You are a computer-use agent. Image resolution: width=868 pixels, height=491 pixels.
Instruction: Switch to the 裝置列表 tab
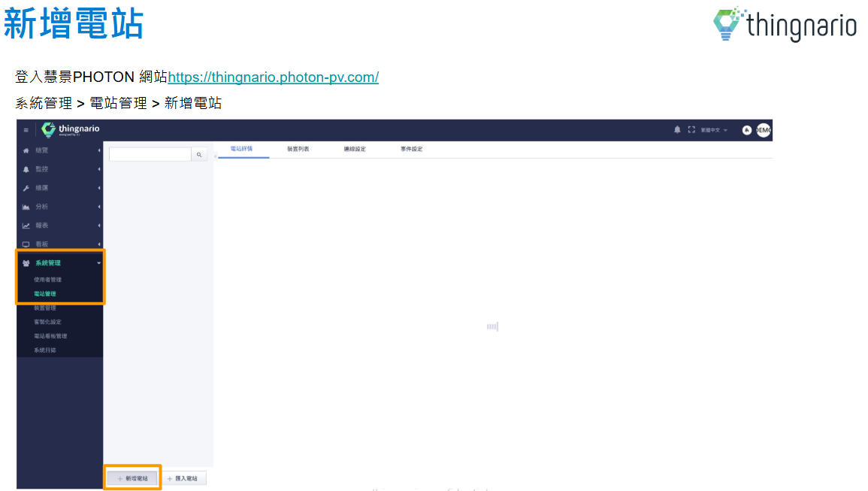pos(298,149)
